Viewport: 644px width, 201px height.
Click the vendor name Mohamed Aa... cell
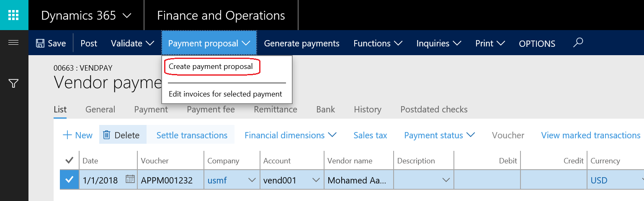tap(359, 180)
